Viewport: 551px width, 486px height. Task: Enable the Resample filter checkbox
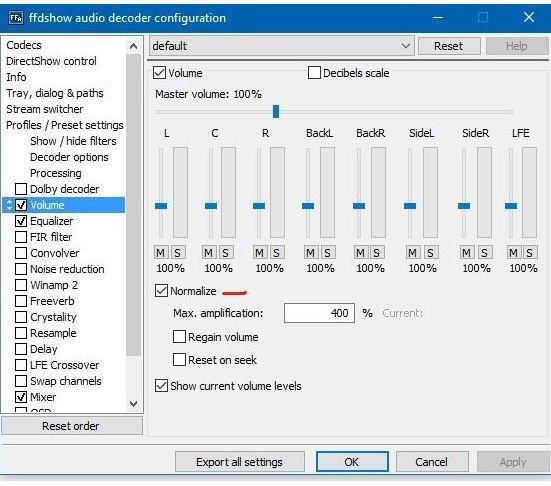click(21, 333)
